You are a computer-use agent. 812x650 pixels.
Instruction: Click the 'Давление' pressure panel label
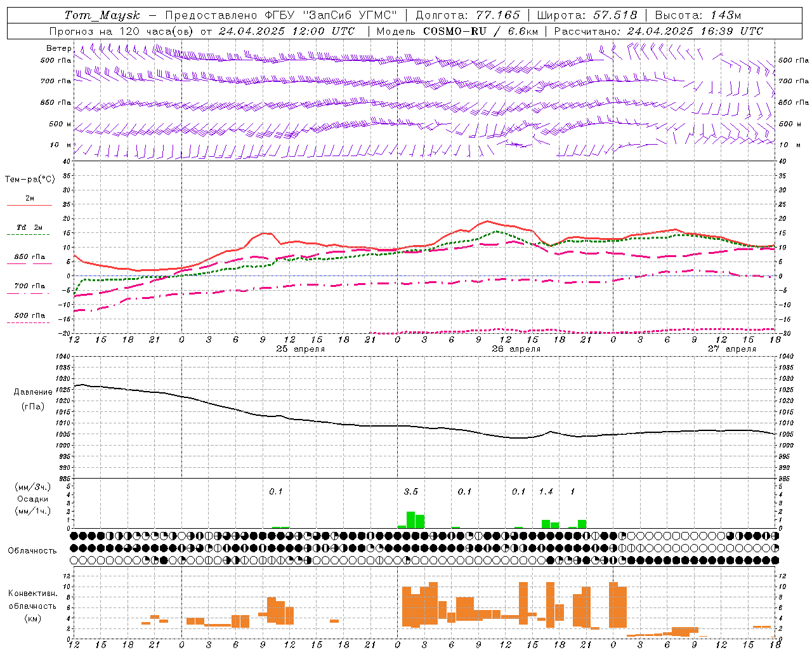click(x=33, y=392)
